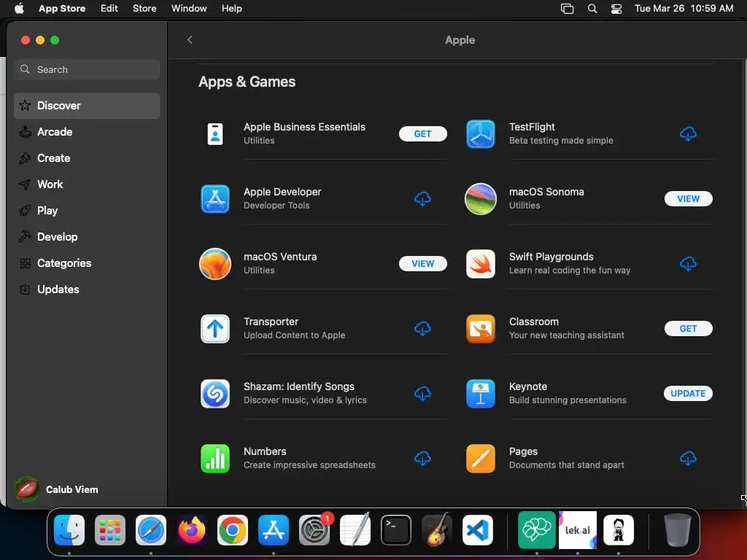Screen dimensions: 747x560
Task: Open the Swift Playgrounds app icon
Action: (x=480, y=263)
